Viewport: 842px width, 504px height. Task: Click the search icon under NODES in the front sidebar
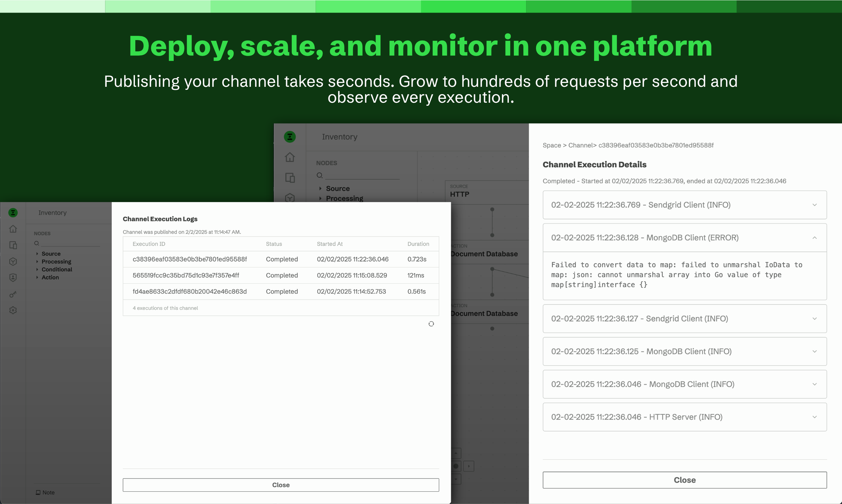point(37,243)
